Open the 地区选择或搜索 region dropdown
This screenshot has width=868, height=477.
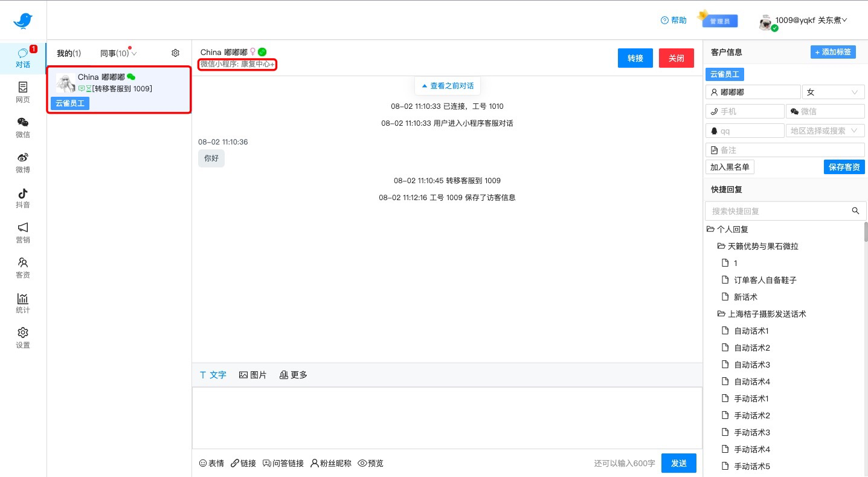[x=825, y=130]
